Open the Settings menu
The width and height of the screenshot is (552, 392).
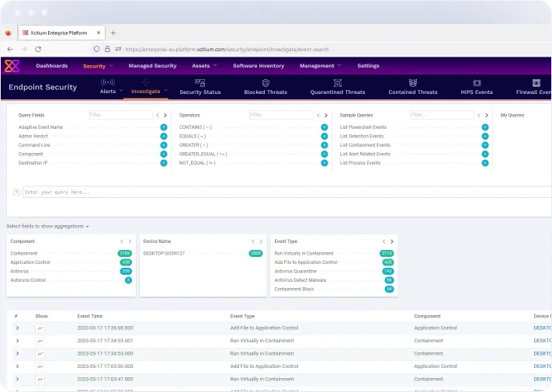[368, 66]
